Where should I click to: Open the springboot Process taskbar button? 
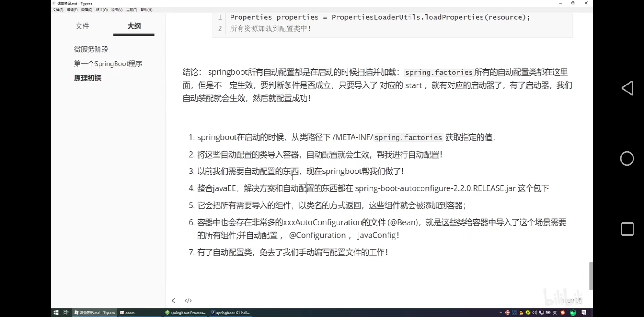(x=185, y=313)
